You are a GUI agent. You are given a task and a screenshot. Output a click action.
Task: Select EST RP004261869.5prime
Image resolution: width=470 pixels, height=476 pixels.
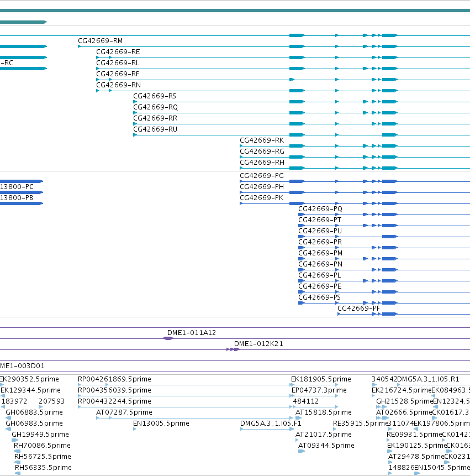[114, 379]
